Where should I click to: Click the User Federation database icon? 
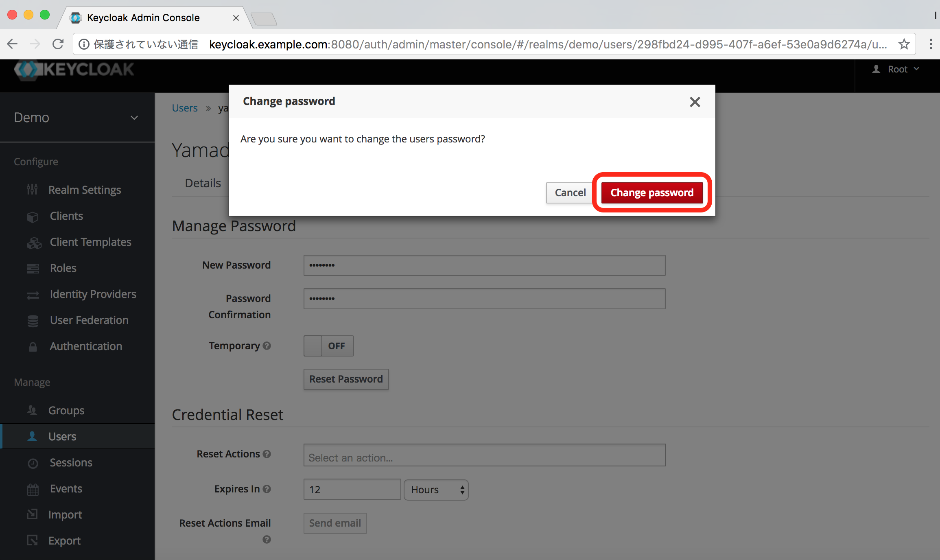(33, 321)
